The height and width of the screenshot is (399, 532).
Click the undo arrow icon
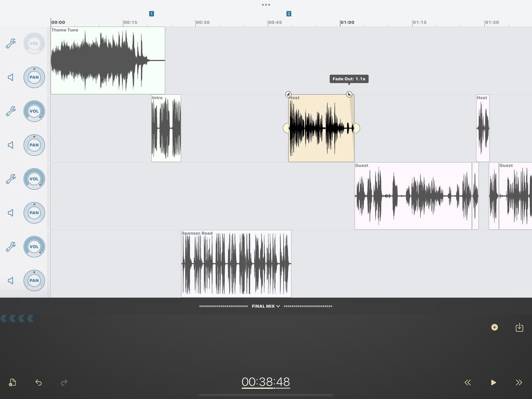pos(39,382)
